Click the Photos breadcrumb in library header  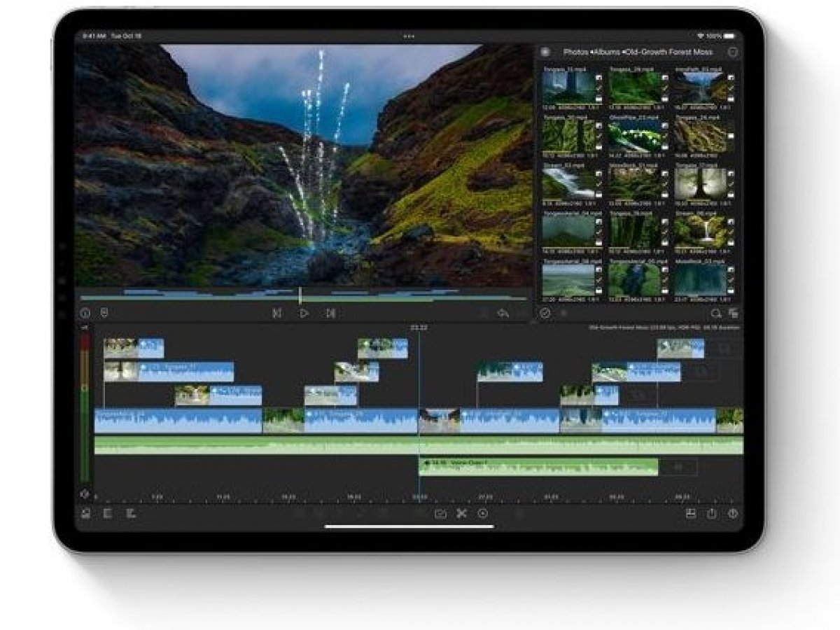[x=576, y=52]
